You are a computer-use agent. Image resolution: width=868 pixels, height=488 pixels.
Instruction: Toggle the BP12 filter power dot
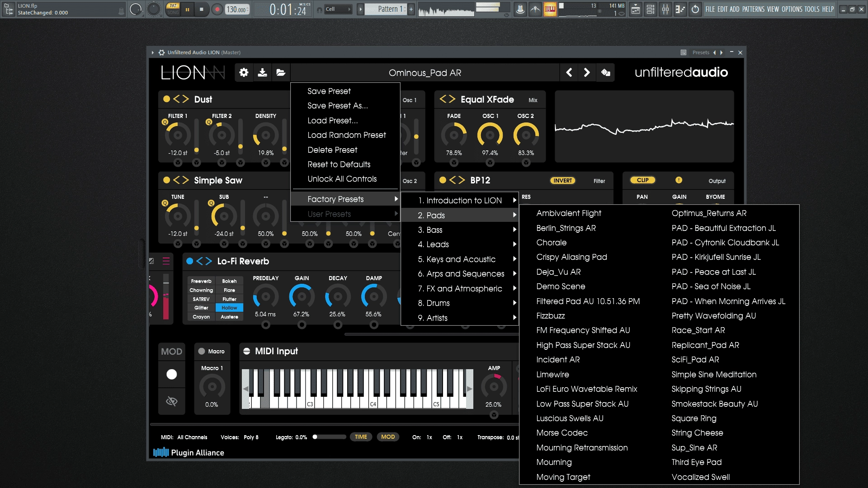coord(443,180)
